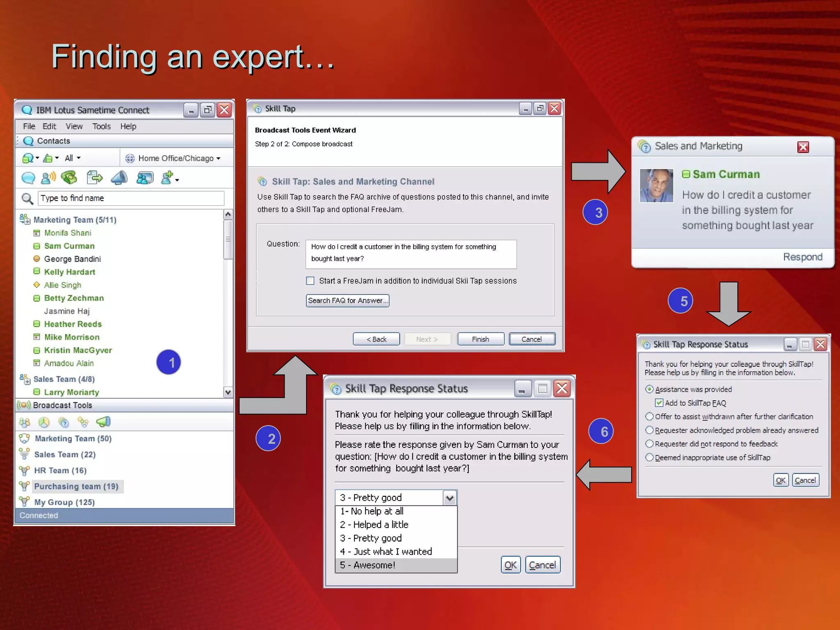Open the File menu
Image resolution: width=840 pixels, height=630 pixels.
point(29,126)
